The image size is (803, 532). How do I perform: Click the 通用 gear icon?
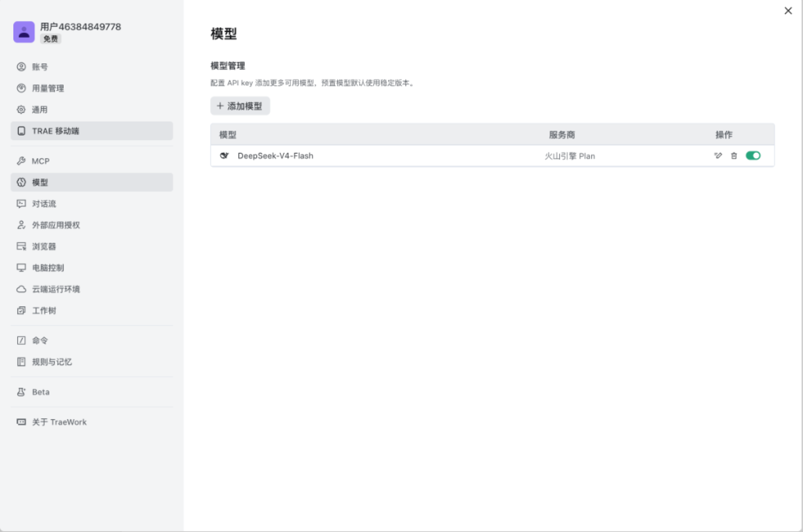pos(21,109)
